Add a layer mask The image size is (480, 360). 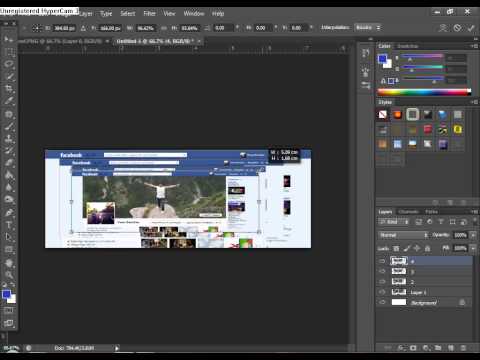413,348
